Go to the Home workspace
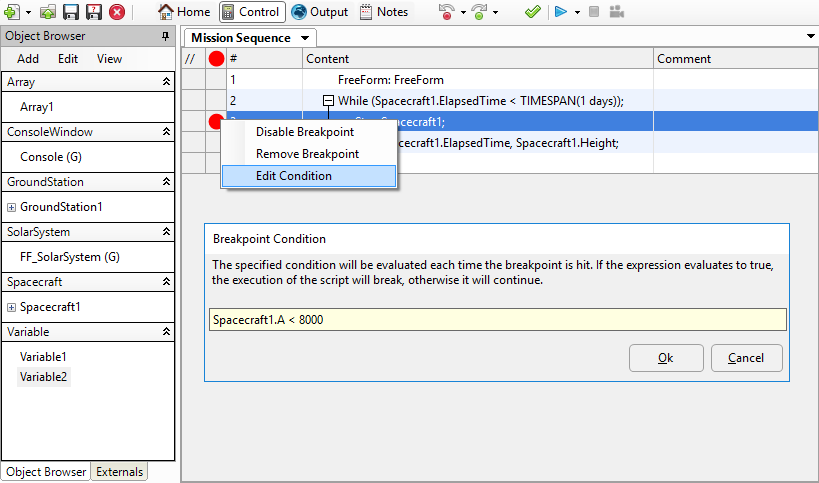Viewport: 819px width, 483px height. tap(184, 11)
